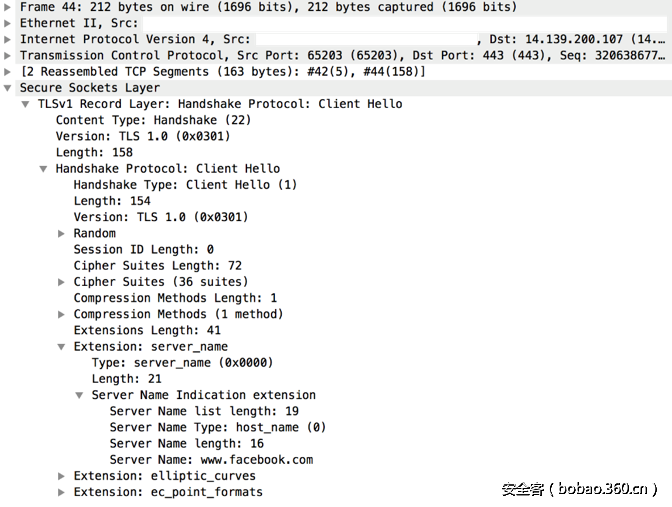Expand Compression Methods (1 method) node
This screenshot has height=507, width=672.
point(62,314)
